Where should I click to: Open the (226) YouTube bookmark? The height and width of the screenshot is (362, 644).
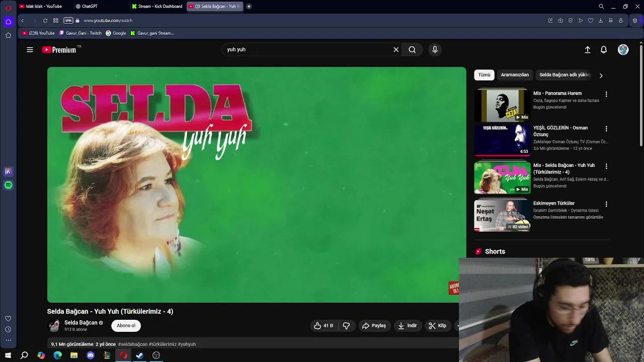tap(38, 33)
